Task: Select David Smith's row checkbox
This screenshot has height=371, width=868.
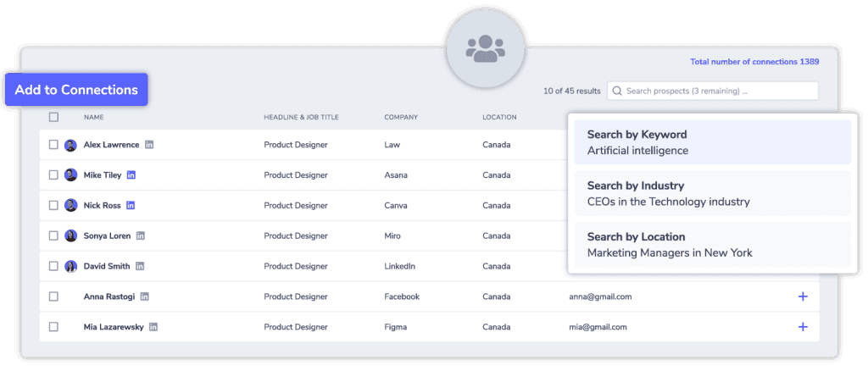Action: 53,266
